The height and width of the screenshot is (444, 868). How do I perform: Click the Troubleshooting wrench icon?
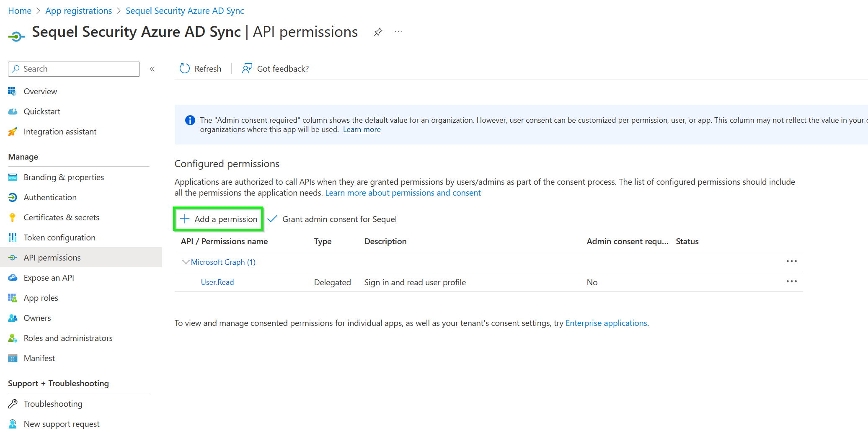13,404
